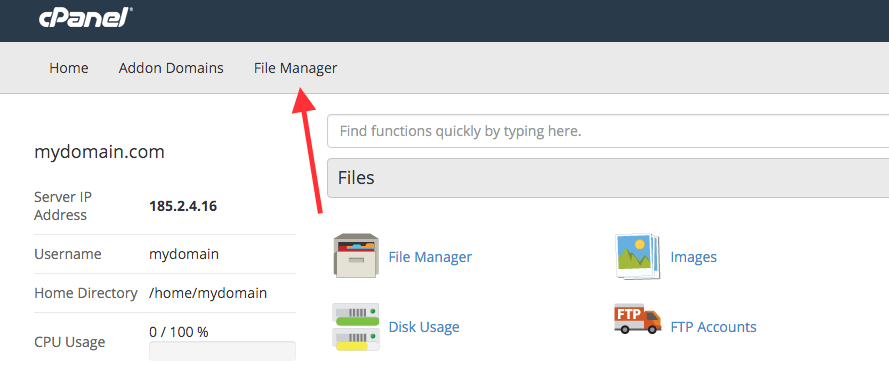Select File Manager in the top navigation bar
This screenshot has height=365, width=889.
tap(295, 69)
